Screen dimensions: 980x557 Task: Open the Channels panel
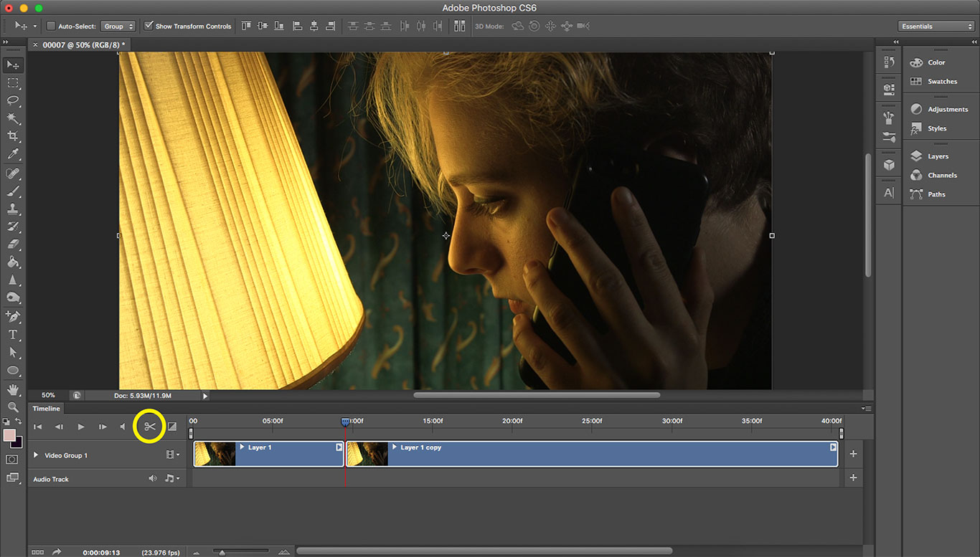coord(941,175)
